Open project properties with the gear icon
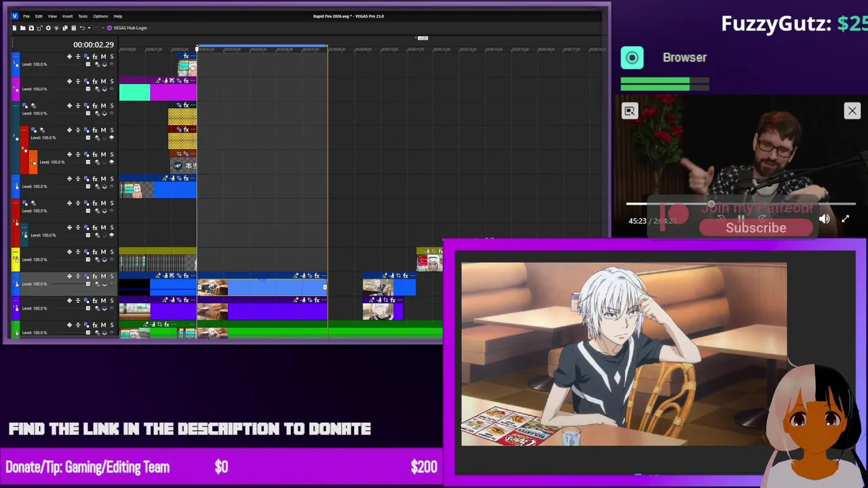This screenshot has width=868, height=488. [x=48, y=28]
